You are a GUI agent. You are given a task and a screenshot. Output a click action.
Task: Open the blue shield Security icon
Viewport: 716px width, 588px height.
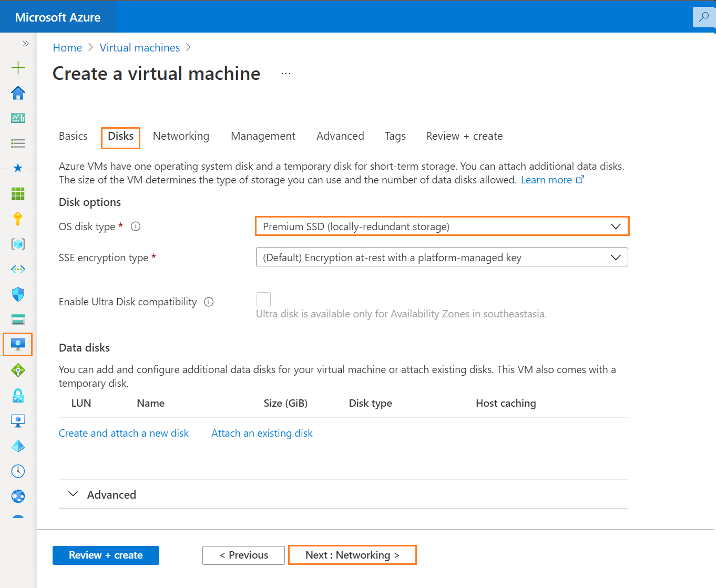[18, 294]
